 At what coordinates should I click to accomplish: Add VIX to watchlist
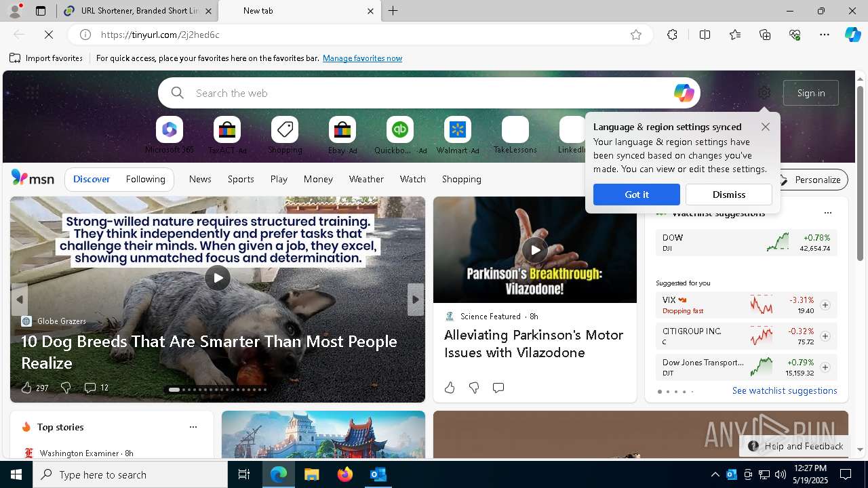825,305
